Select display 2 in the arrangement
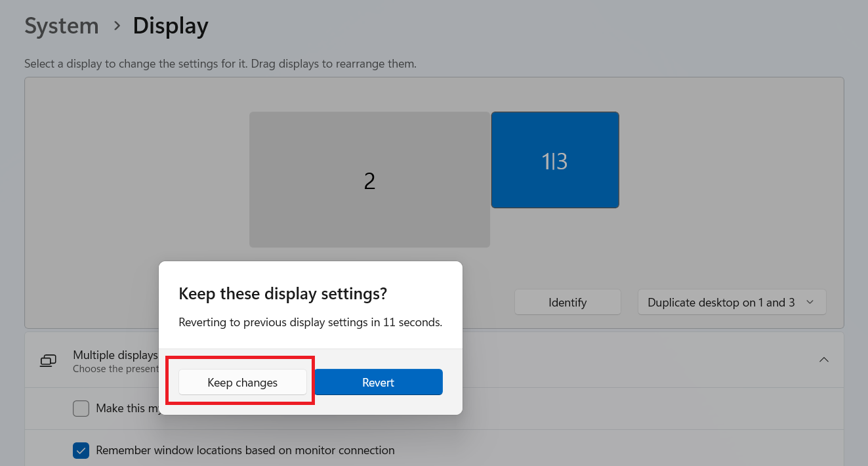Image resolution: width=868 pixels, height=466 pixels. tap(369, 180)
